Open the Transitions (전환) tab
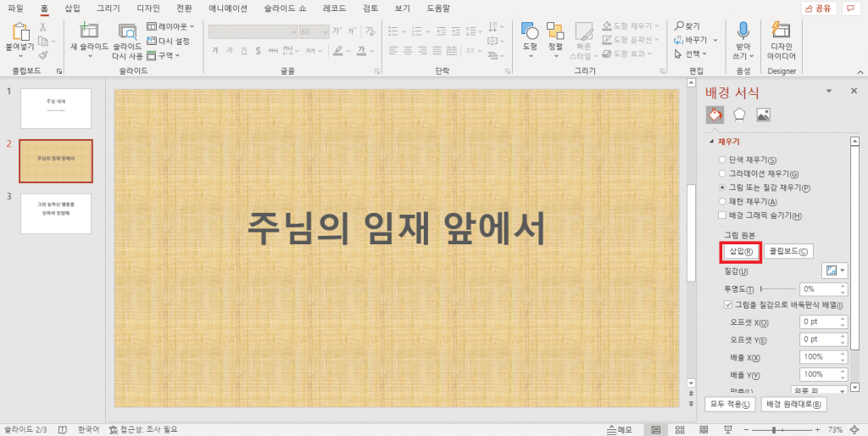Viewport: 868px width, 436px height. tap(185, 8)
